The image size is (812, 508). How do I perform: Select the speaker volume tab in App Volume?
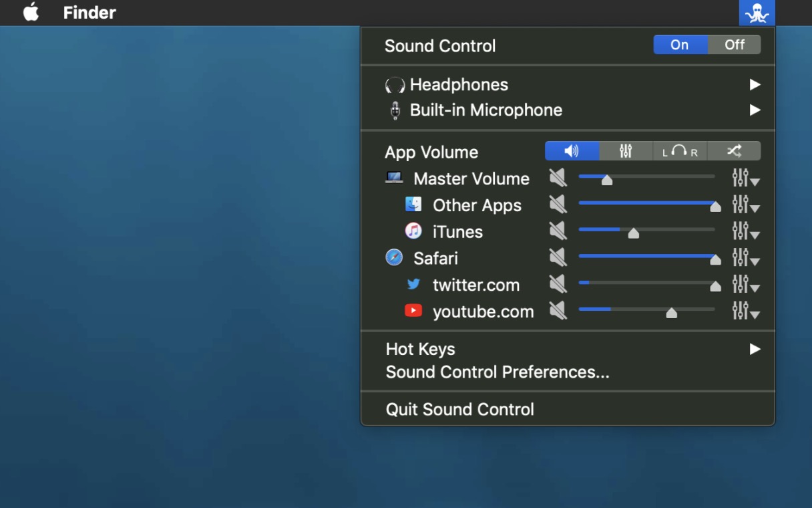point(572,151)
